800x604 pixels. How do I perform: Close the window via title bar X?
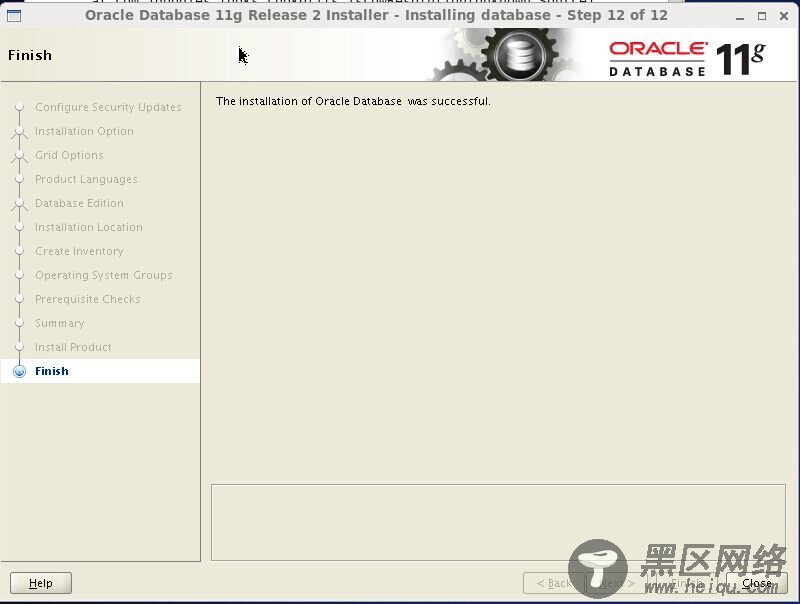click(784, 16)
